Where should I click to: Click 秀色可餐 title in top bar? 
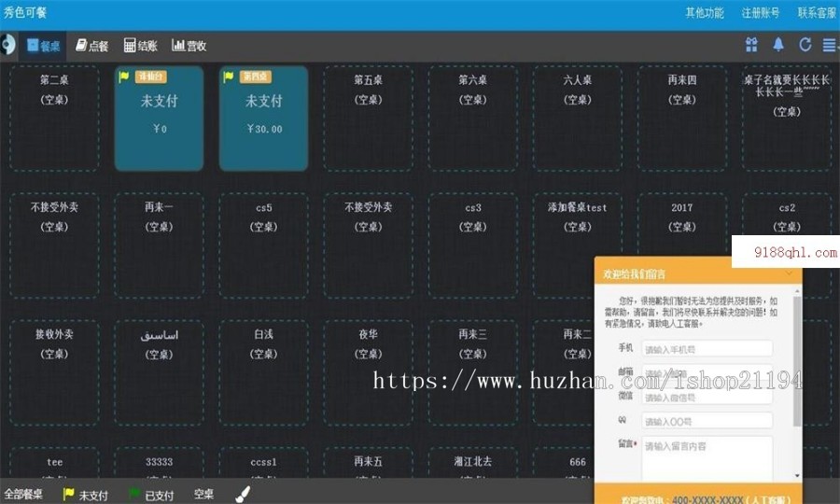click(25, 12)
